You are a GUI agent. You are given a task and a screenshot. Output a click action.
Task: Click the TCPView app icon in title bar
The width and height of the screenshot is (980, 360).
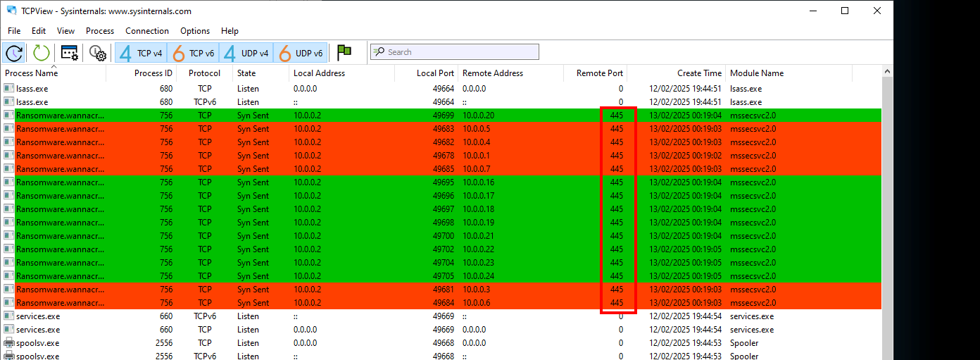[x=11, y=11]
